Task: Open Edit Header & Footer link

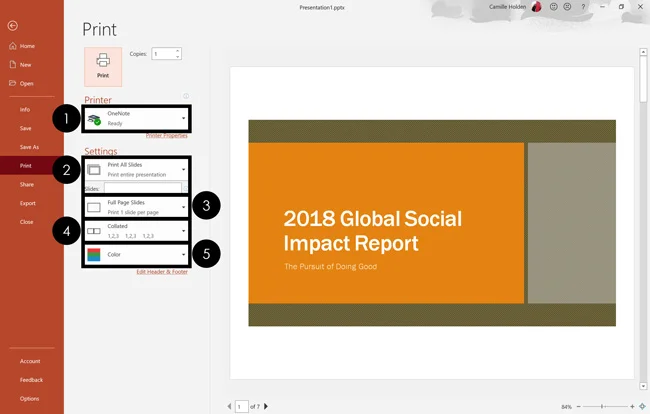Action: coord(162,272)
